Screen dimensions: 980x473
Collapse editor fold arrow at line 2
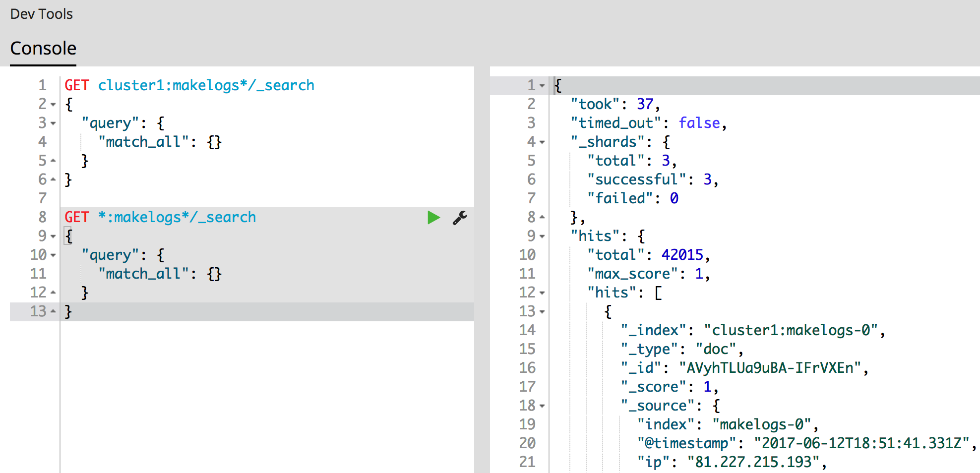[x=53, y=105]
